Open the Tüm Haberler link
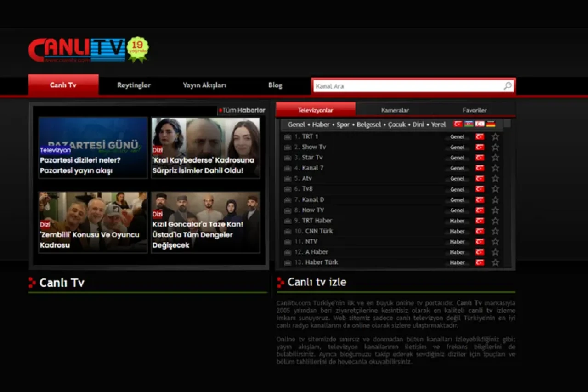The height and width of the screenshot is (392, 588). coord(244,110)
